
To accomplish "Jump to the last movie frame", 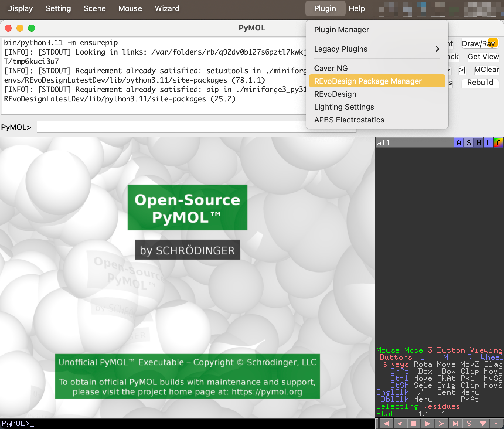I will pos(455,423).
